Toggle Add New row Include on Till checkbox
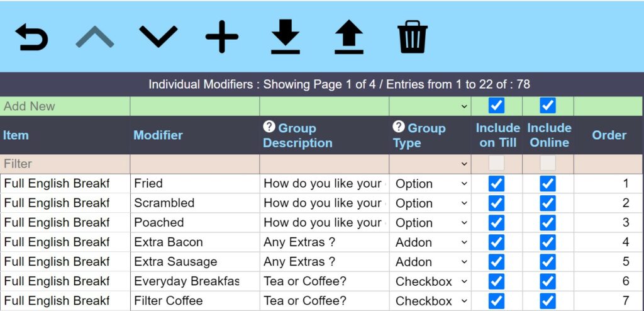This screenshot has width=644, height=311. pos(496,106)
